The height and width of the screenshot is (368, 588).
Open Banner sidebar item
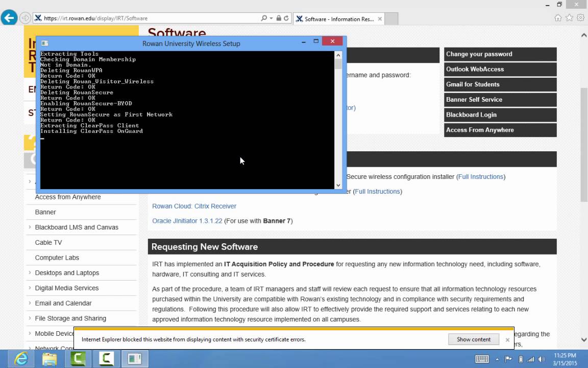(45, 212)
